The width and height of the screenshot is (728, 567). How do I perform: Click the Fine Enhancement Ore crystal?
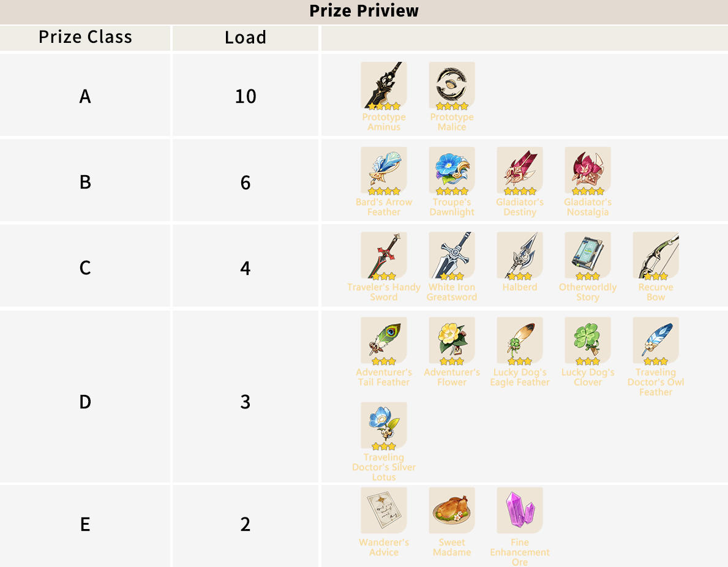[x=520, y=511]
